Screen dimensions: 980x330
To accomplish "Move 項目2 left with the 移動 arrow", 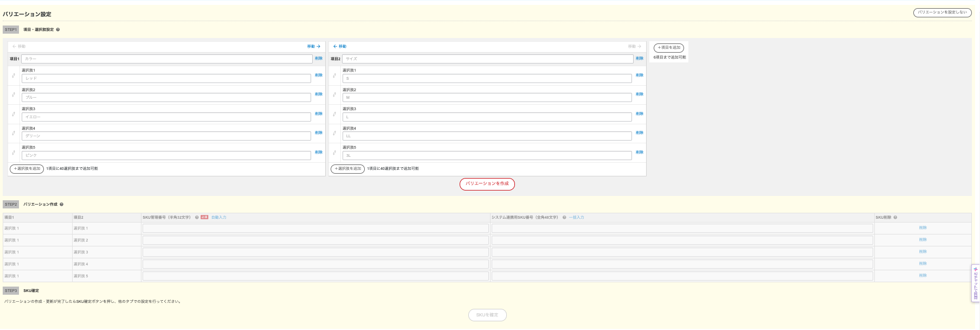I will pyautogui.click(x=340, y=47).
